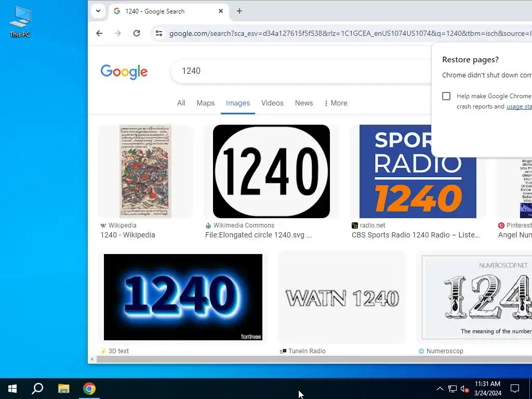Open the Wikipedia 1240 manuscript thumbnail
This screenshot has width=532, height=399.
click(x=145, y=171)
